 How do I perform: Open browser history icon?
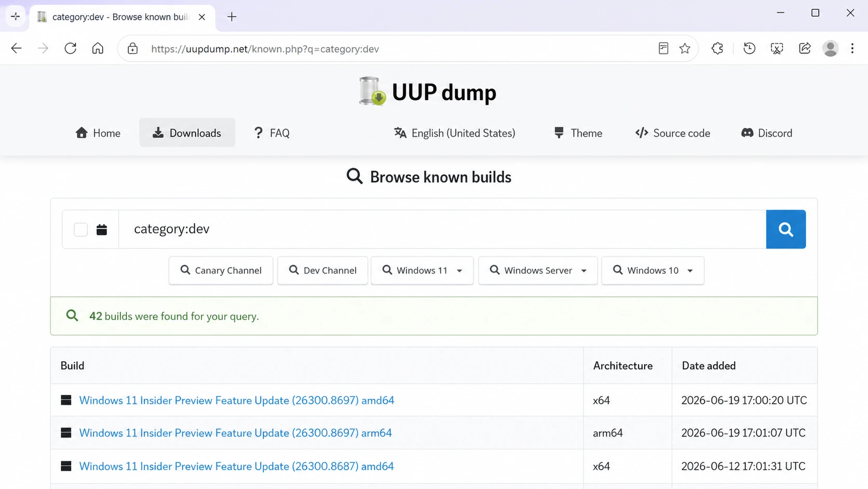tap(749, 48)
